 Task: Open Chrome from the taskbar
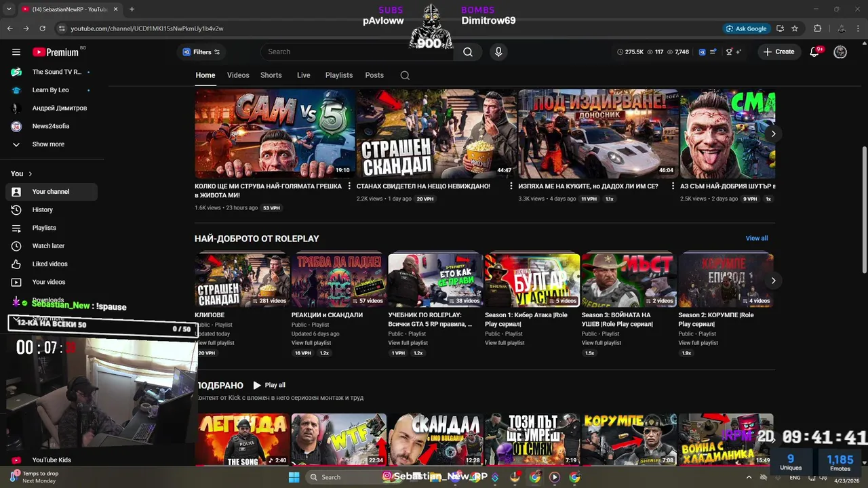tap(535, 477)
